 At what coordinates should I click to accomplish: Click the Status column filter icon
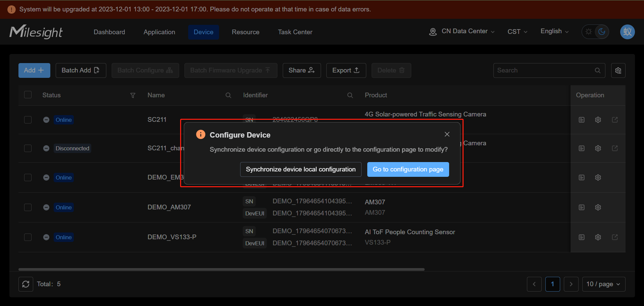coord(133,95)
